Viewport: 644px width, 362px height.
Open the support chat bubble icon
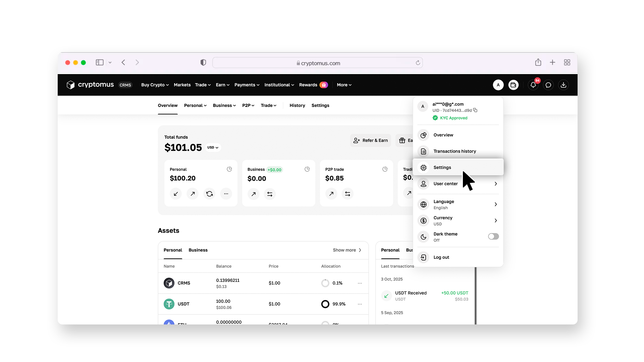pos(548,85)
